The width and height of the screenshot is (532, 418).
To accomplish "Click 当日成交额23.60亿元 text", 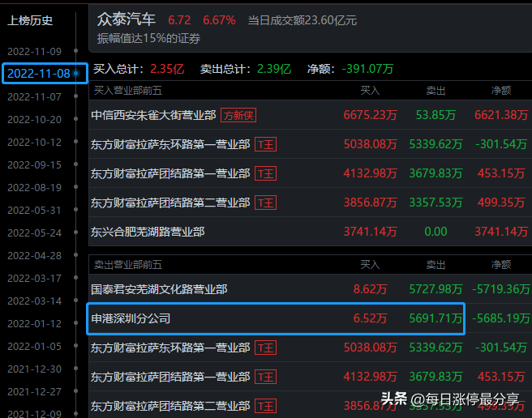I will pyautogui.click(x=302, y=21).
